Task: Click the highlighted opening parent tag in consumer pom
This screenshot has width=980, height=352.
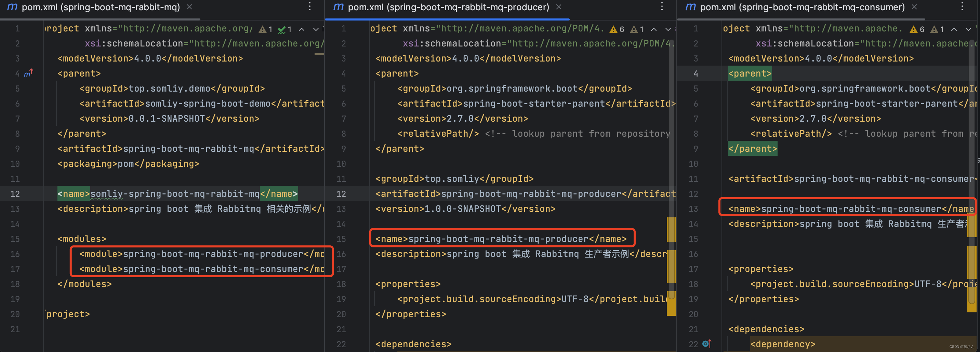Action: click(x=750, y=73)
